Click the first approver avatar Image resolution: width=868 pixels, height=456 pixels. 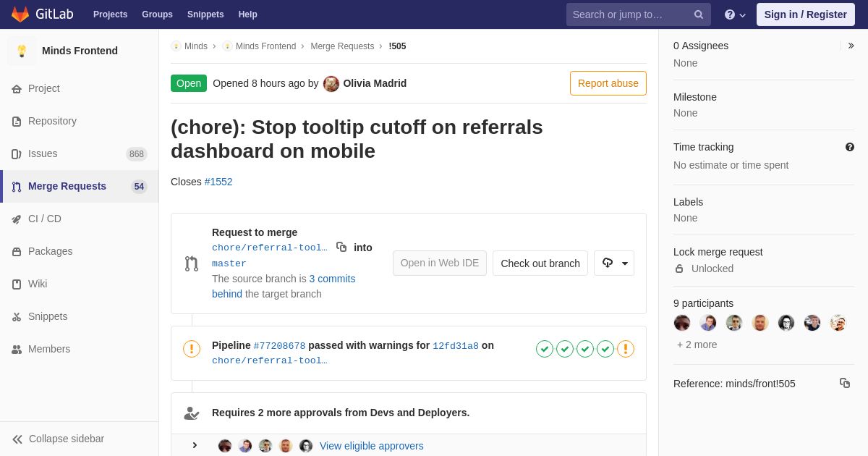coord(225,446)
